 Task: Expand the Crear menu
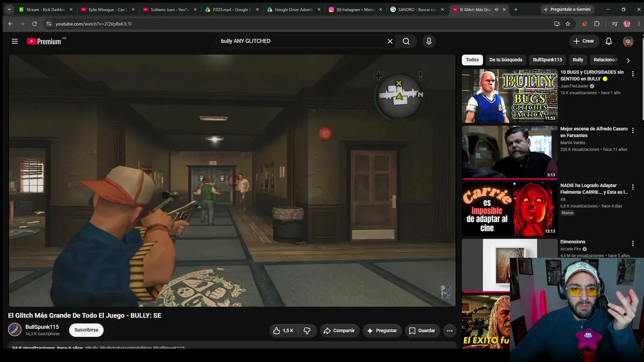[x=584, y=41]
